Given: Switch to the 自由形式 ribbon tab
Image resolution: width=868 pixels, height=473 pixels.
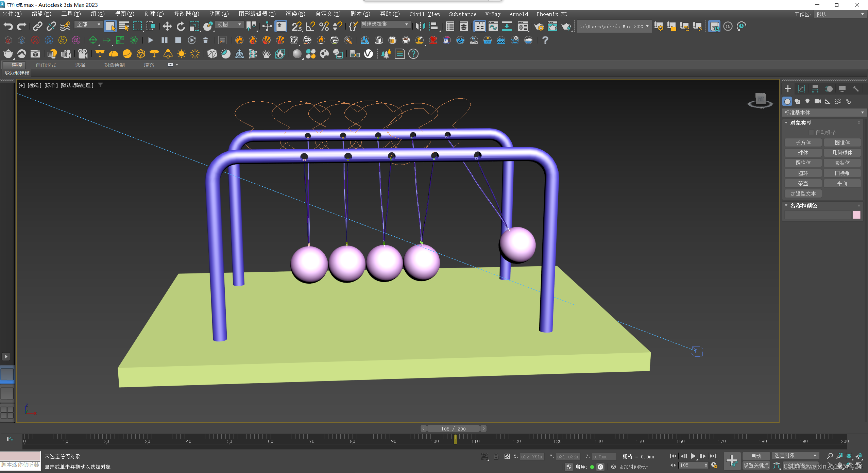Looking at the screenshot, I should point(46,65).
